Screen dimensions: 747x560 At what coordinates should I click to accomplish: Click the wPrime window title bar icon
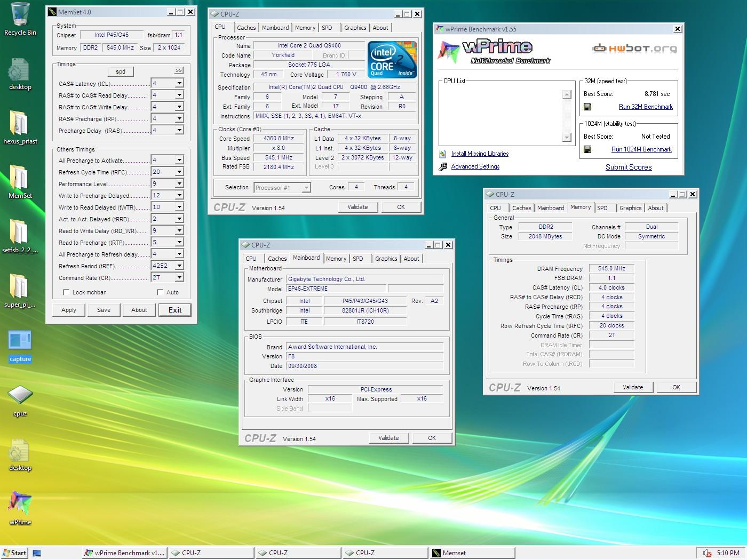pos(440,29)
